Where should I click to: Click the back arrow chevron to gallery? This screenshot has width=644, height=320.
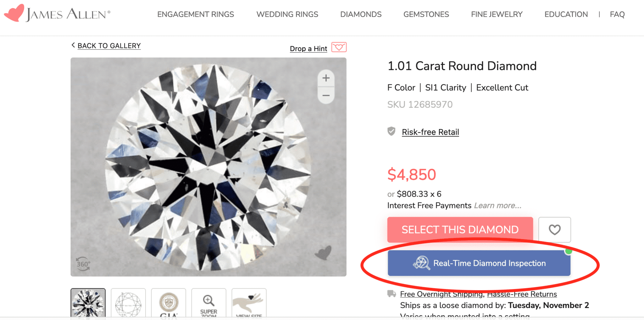tap(73, 45)
